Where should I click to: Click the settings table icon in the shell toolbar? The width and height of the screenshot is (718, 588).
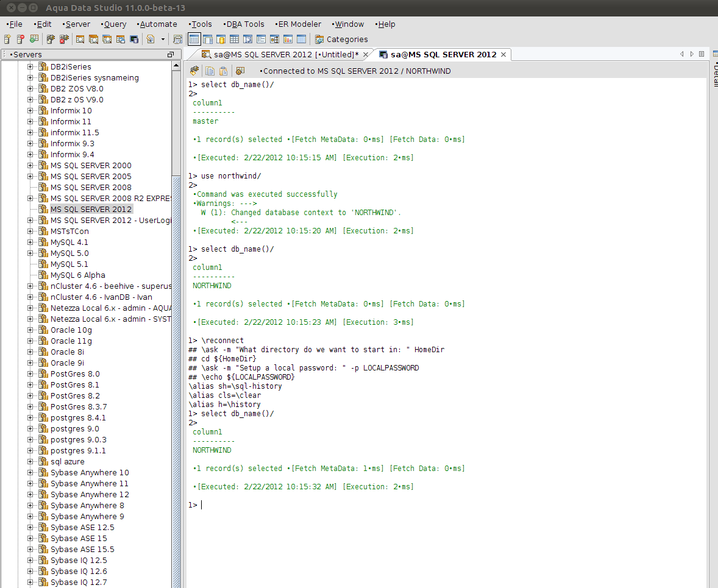coord(240,71)
